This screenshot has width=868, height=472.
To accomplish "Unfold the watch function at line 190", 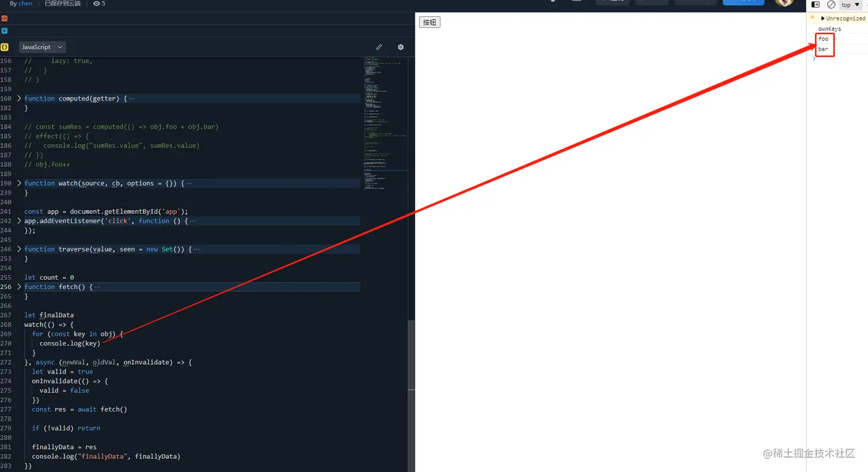I will (x=19, y=183).
